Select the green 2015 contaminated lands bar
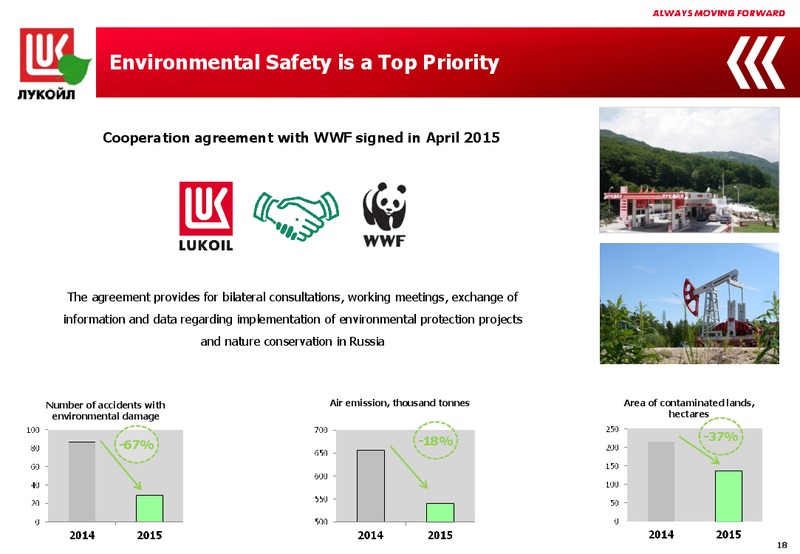800x554 pixels. (x=729, y=496)
